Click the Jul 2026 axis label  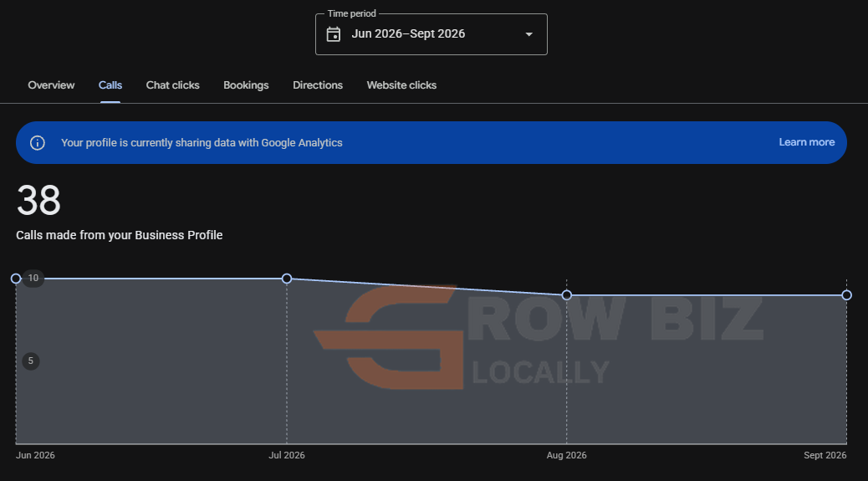coord(287,455)
